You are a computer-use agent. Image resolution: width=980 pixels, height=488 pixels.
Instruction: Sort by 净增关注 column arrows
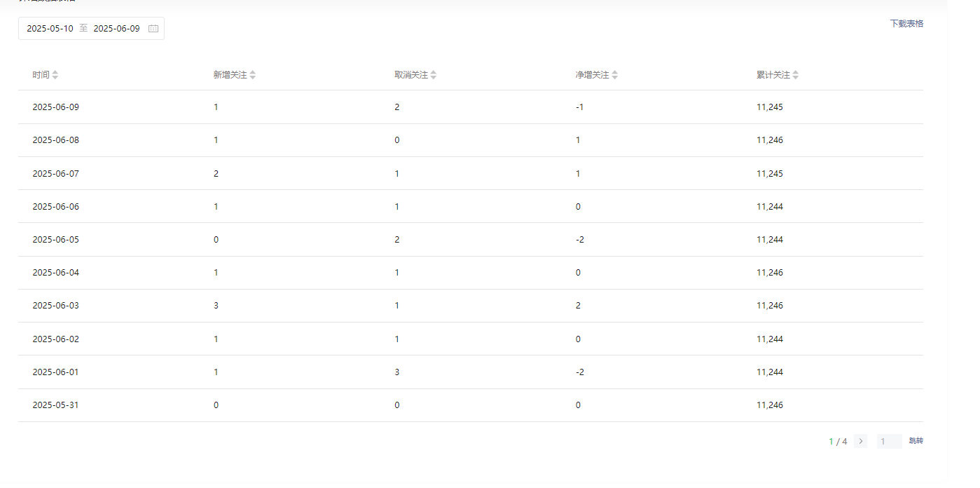point(614,75)
